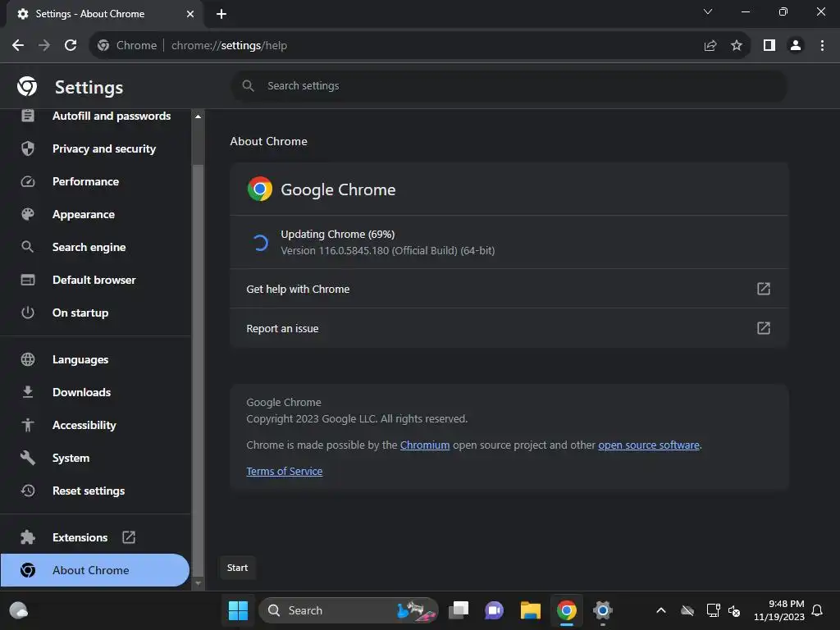Open Task View on the taskbar
Image resolution: width=840 pixels, height=630 pixels.
point(459,610)
